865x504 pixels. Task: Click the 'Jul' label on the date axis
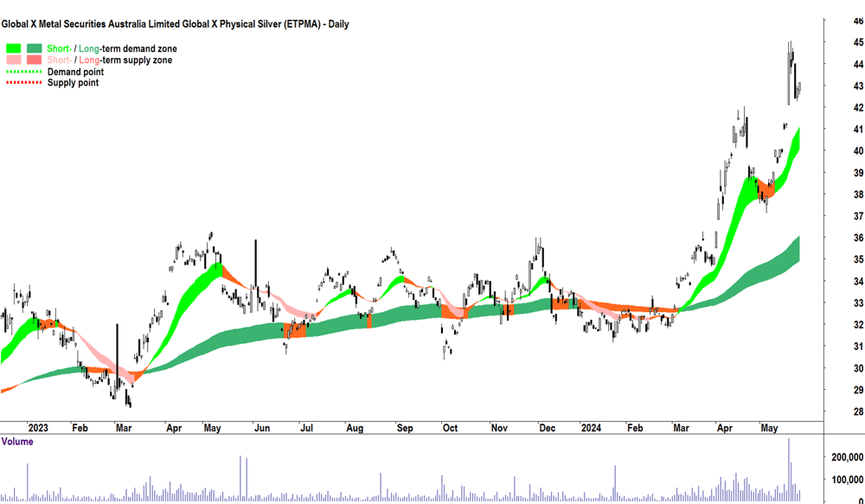(x=306, y=428)
